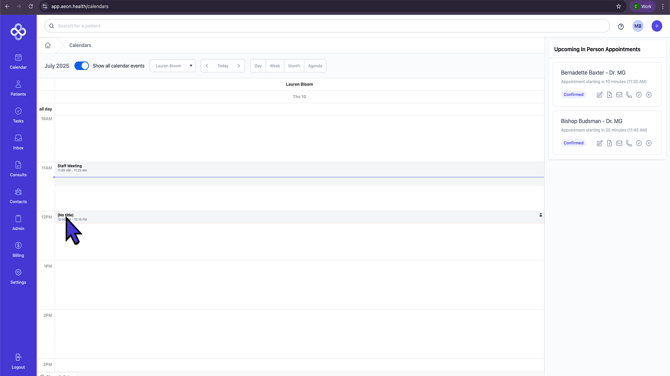Open Billing in the sidebar
The image size is (670, 376).
pos(18,250)
